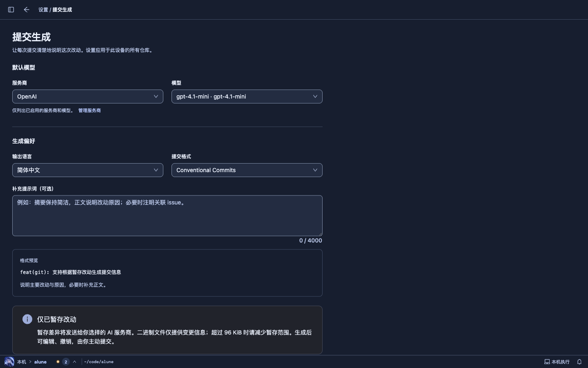588x368 pixels.
Task: Click the 默认模型 section heading
Action: click(24, 67)
